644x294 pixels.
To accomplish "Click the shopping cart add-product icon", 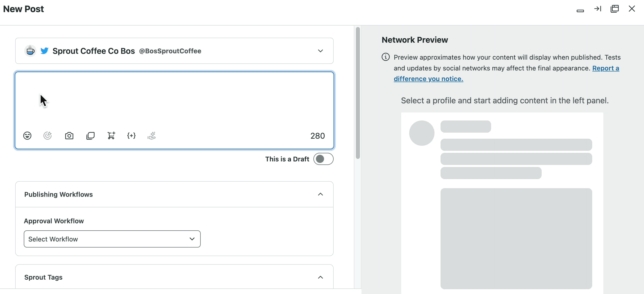I will (x=111, y=136).
